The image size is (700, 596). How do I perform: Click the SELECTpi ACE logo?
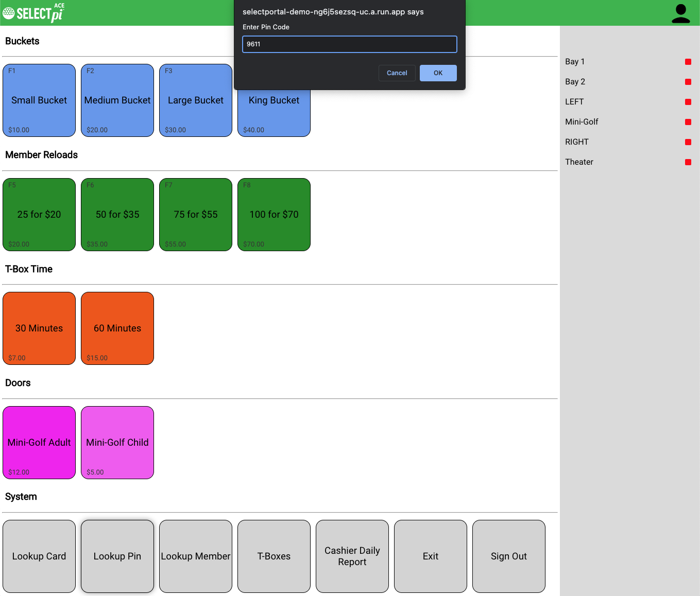click(34, 13)
